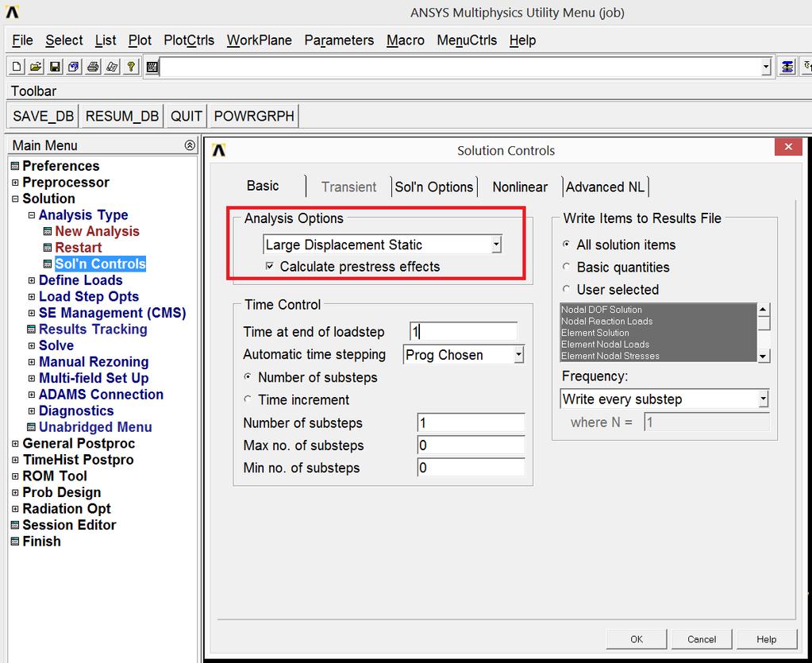Screen dimensions: 812x663
Task: Choose Number of substeps radio option
Action: (248, 376)
